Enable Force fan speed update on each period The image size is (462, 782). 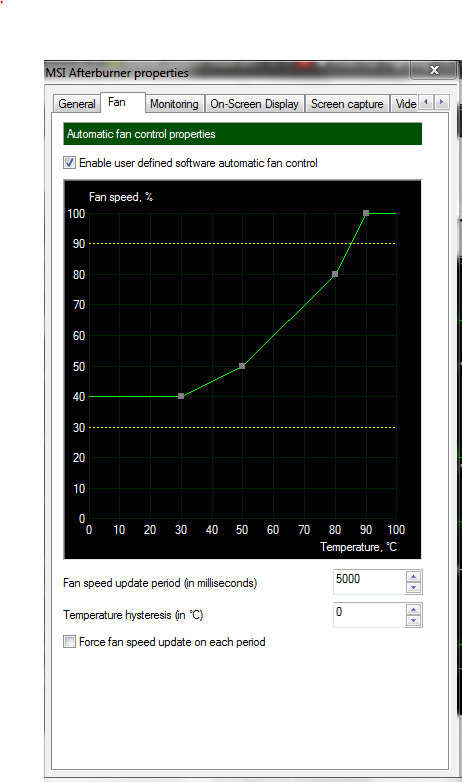pos(69,642)
